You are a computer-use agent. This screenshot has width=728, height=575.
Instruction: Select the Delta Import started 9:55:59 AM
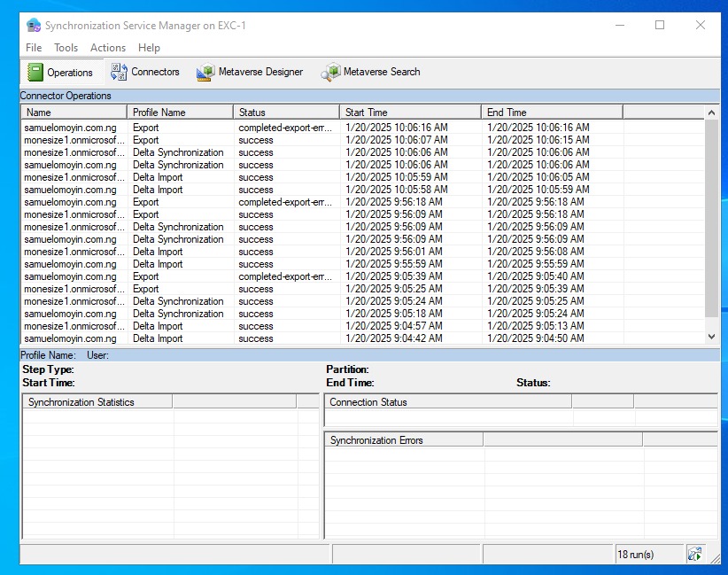tap(362, 264)
